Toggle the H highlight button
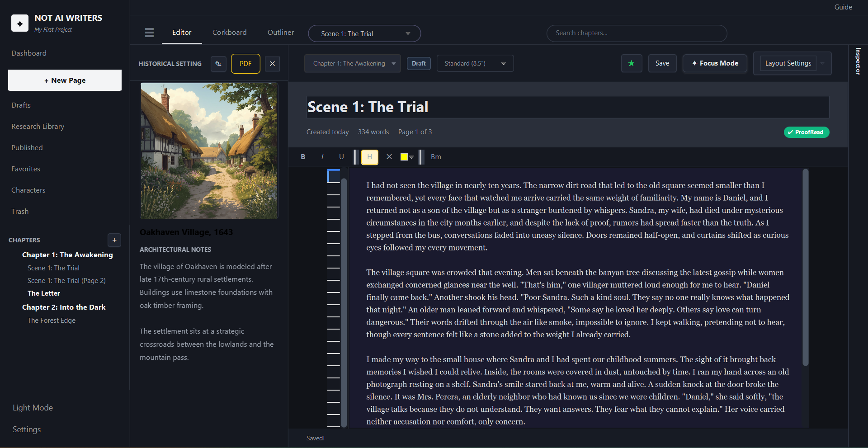This screenshot has height=448, width=868. 370,157
